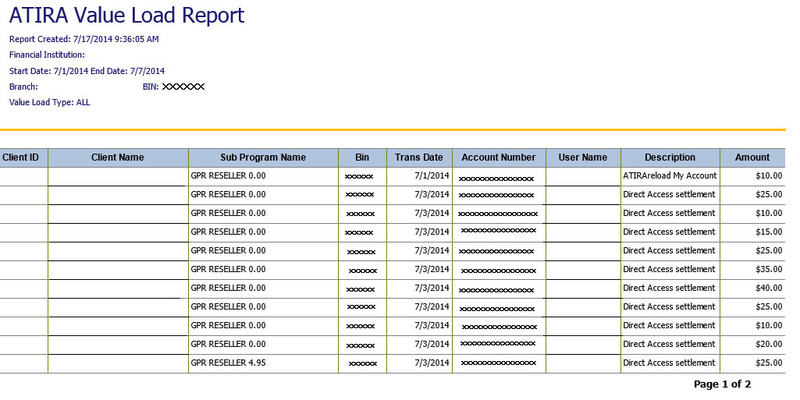Sort by the Trans Date column header

[418, 157]
